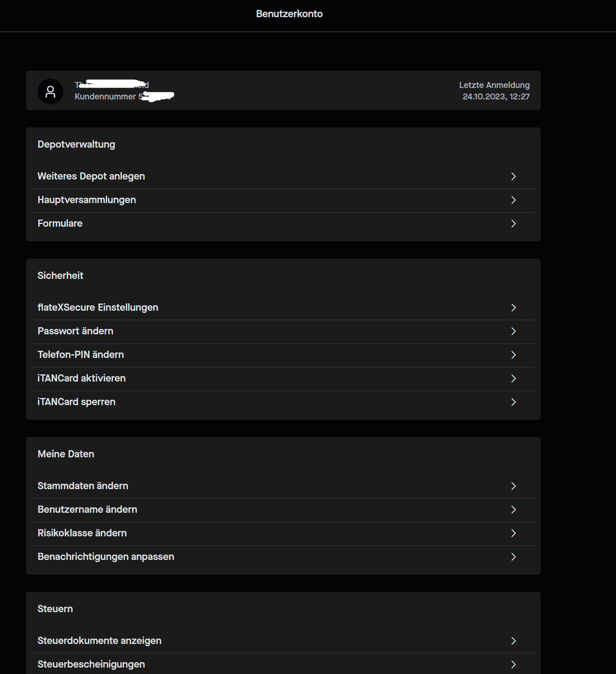Viewport: 616px width, 674px height.
Task: Click the Benutzerkonto page title
Action: (289, 14)
